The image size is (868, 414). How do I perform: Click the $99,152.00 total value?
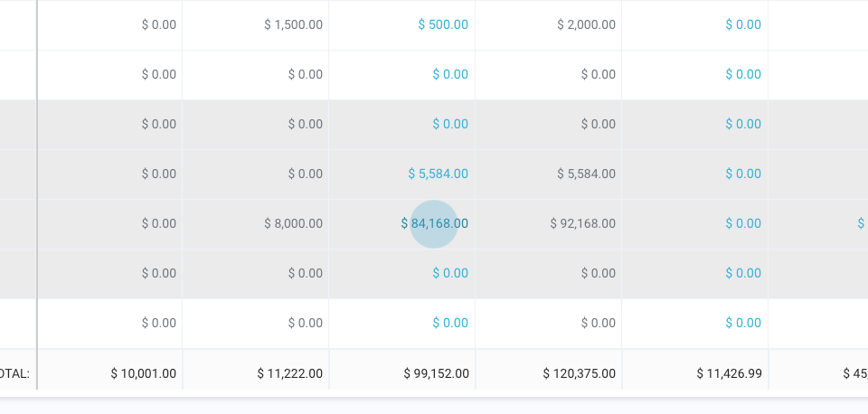[436, 372]
